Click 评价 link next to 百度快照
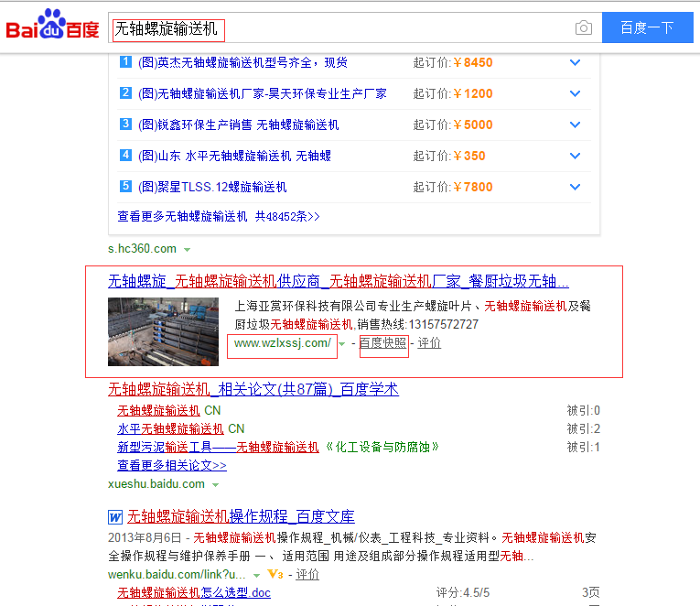The height and width of the screenshot is (606, 700). point(429,343)
